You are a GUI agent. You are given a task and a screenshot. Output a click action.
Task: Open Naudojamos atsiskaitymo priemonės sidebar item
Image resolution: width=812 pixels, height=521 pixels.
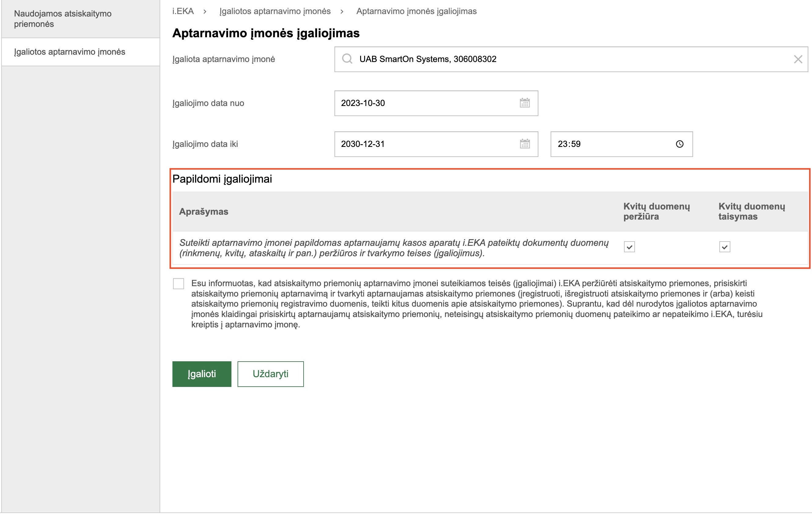[x=63, y=19]
